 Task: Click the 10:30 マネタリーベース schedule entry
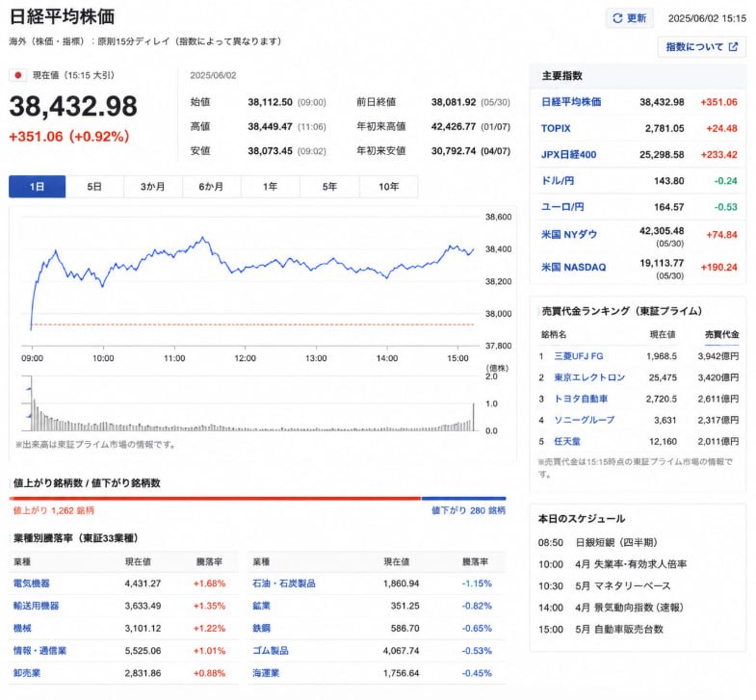click(604, 586)
